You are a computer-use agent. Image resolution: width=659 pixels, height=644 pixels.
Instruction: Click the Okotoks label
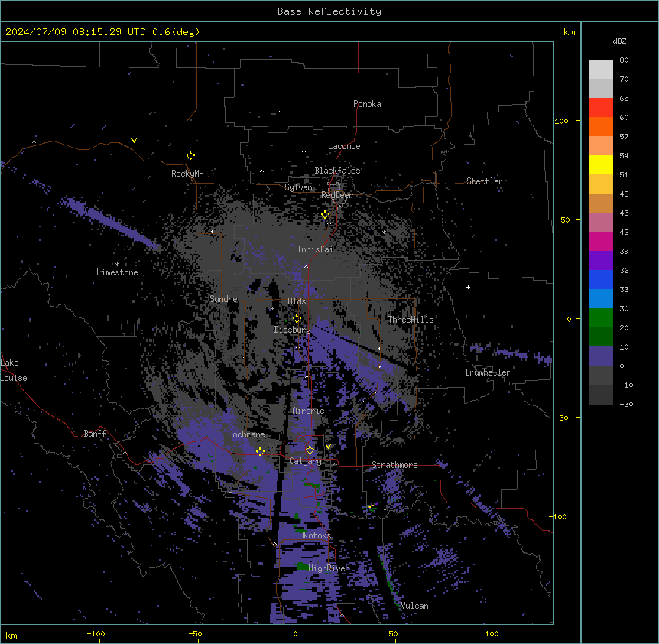[x=315, y=535]
